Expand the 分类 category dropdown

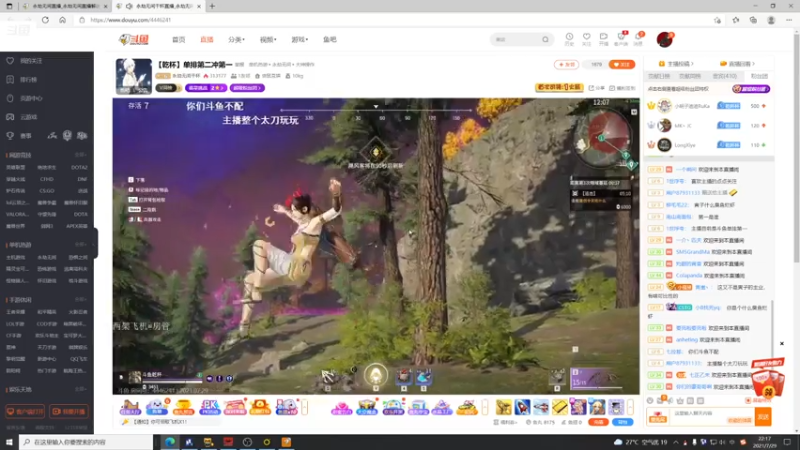coord(236,39)
